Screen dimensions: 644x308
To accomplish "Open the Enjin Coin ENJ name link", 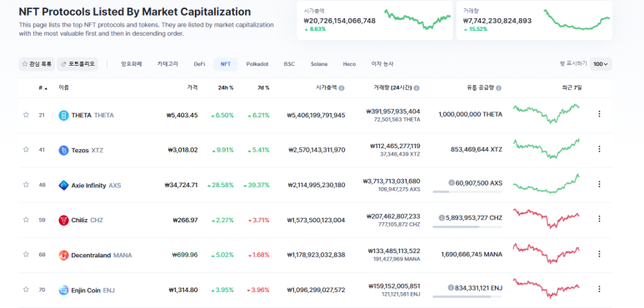I will [x=92, y=290].
